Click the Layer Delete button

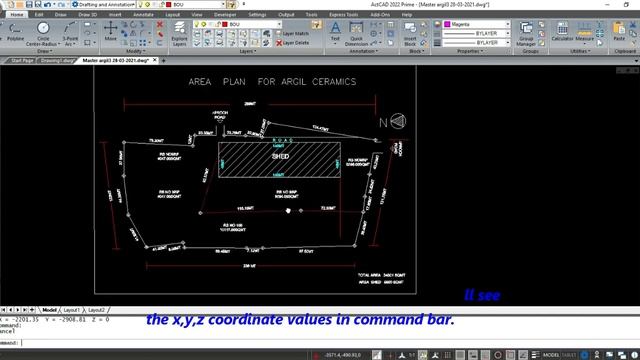[292, 42]
